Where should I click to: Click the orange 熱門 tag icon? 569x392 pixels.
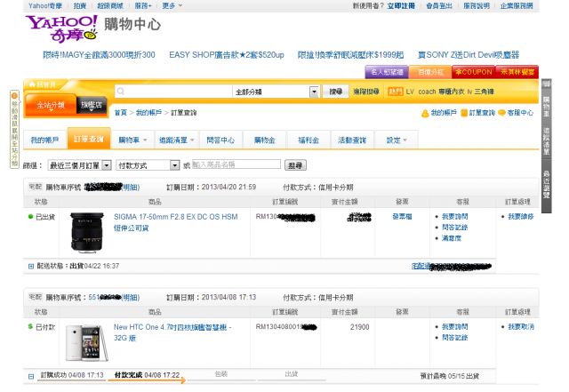click(x=395, y=92)
